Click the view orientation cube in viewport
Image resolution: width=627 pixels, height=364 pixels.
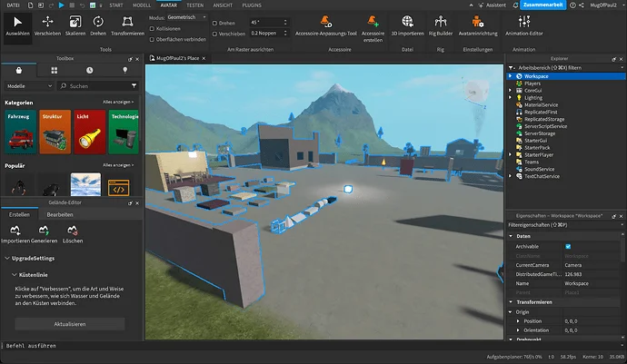coord(476,92)
